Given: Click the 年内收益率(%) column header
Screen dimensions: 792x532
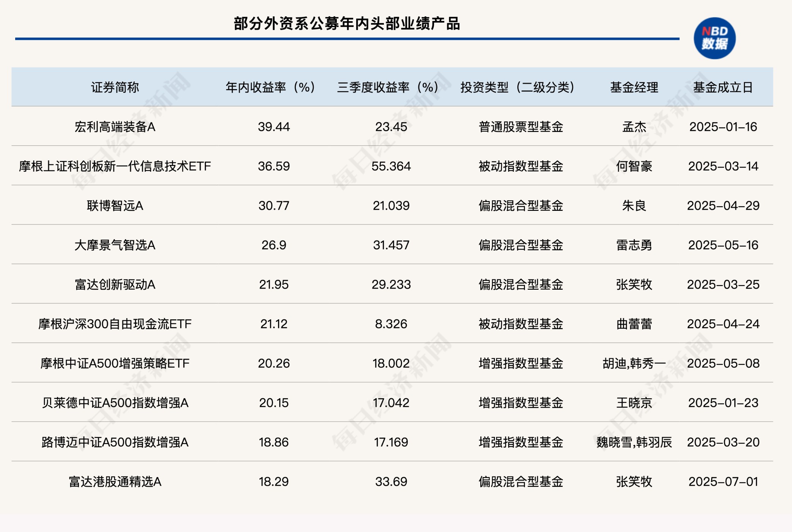Looking at the screenshot, I should pyautogui.click(x=271, y=87).
